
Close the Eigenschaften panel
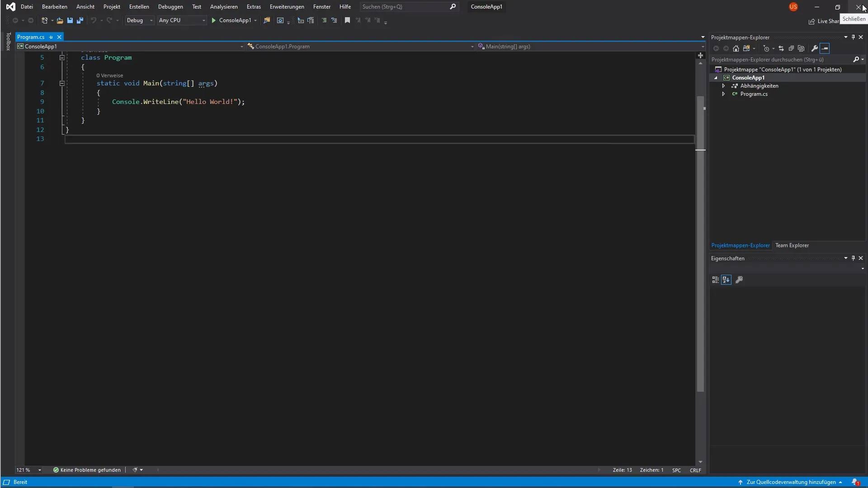coord(861,258)
